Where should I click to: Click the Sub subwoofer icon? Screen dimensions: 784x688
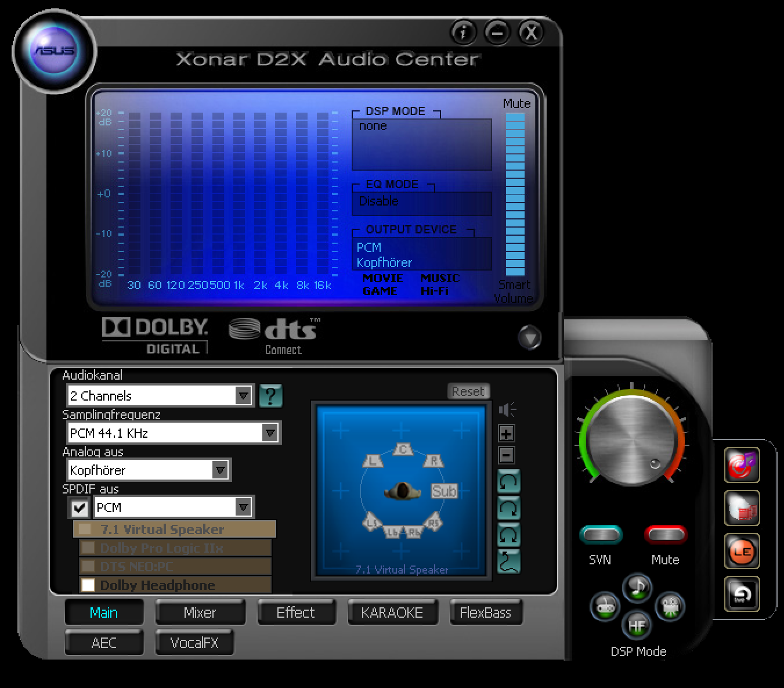444,491
